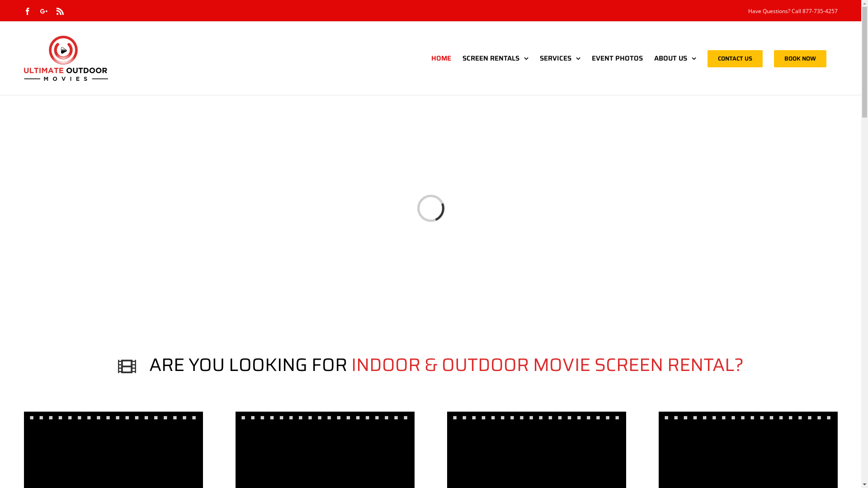
Task: Open the RSS feed icon
Action: tap(60, 11)
